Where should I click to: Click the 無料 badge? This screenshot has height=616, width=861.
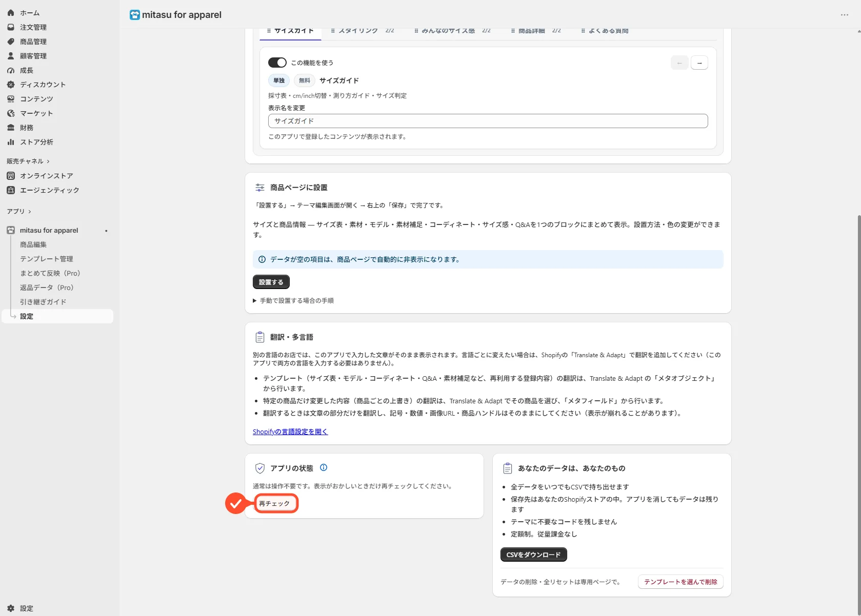(305, 80)
